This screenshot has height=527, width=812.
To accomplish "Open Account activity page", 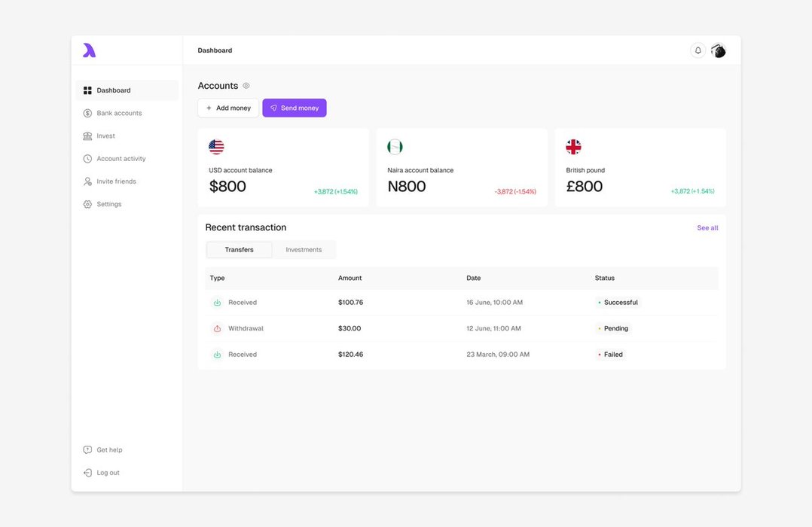I will (x=121, y=159).
